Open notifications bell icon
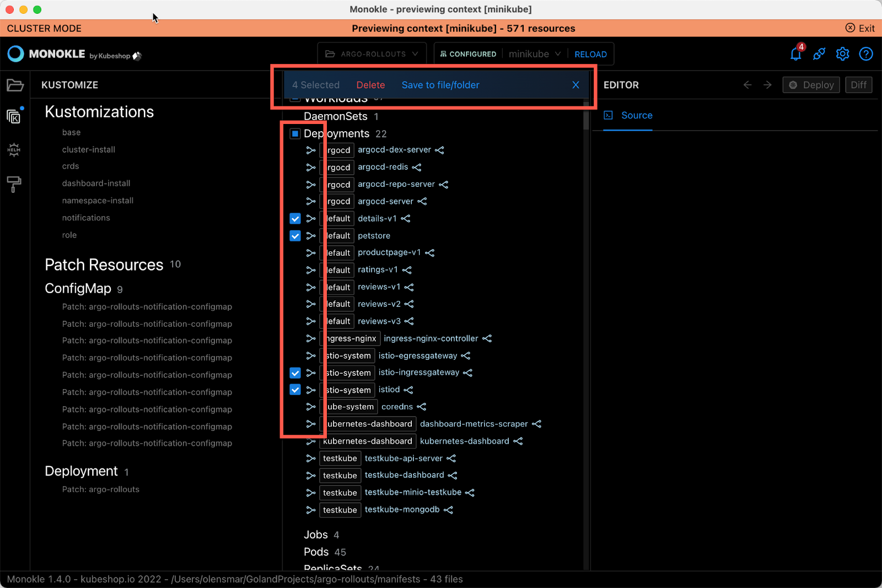This screenshot has width=882, height=588. (x=795, y=53)
